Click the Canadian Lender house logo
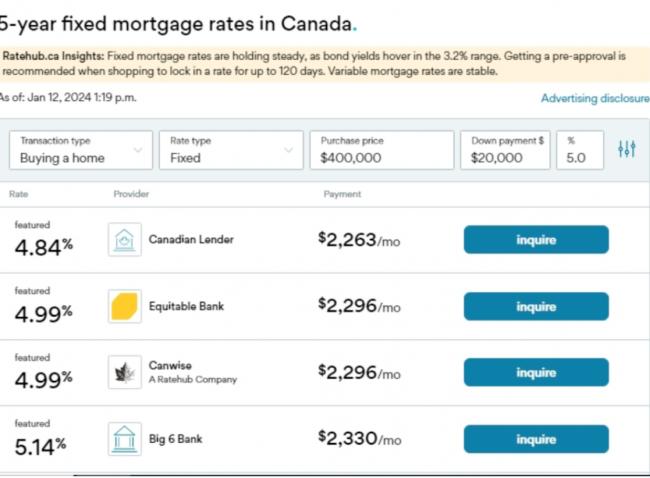This screenshot has height=478, width=650. coord(123,240)
